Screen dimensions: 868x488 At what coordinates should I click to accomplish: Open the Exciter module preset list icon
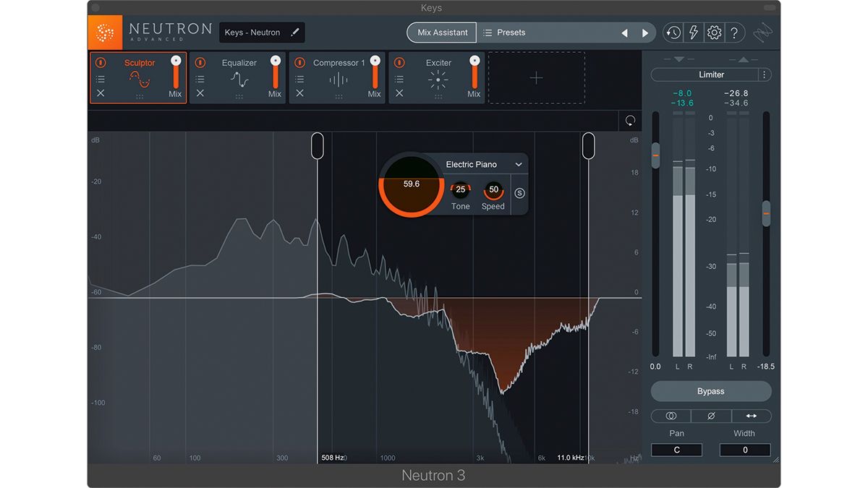coord(399,79)
